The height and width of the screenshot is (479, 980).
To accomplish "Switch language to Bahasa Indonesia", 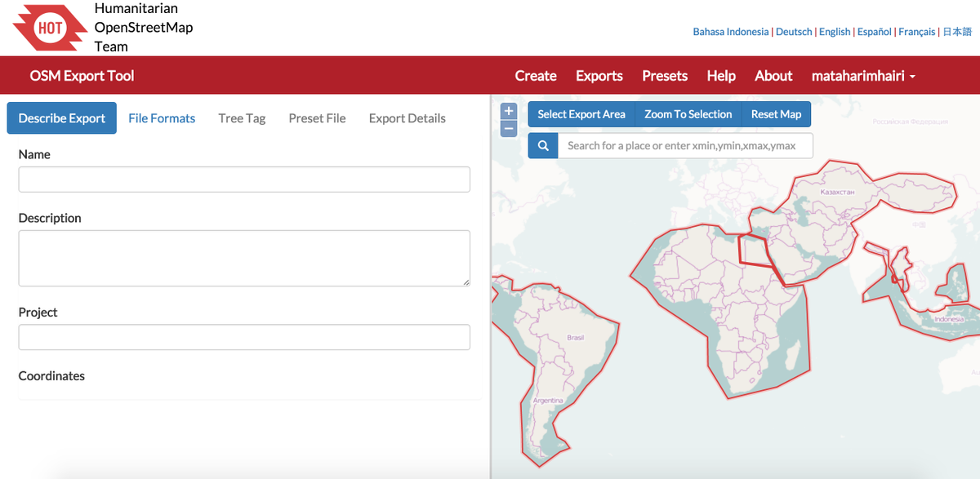I will pos(731,32).
